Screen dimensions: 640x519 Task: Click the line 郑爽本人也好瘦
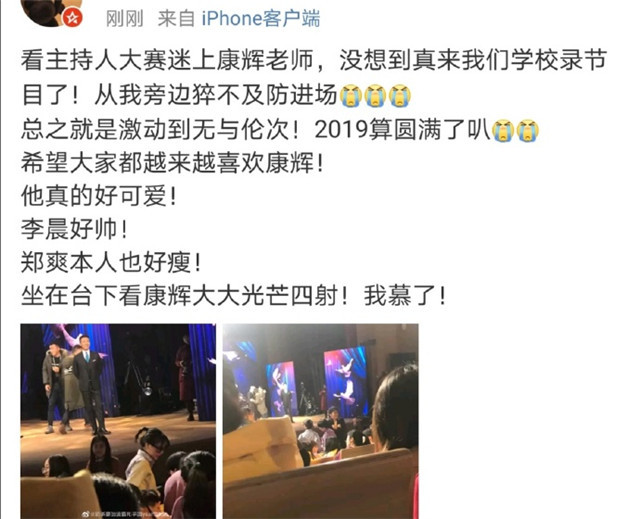tap(111, 262)
